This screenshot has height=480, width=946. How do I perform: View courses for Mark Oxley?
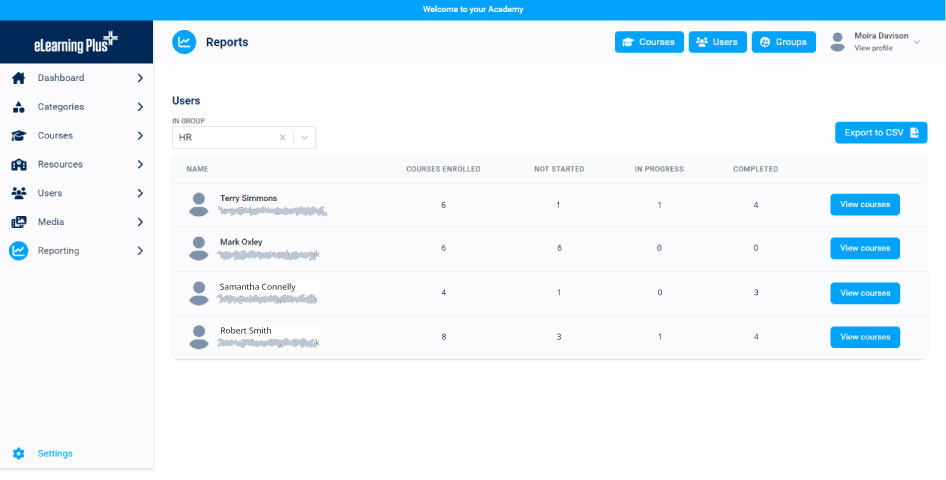coord(865,248)
